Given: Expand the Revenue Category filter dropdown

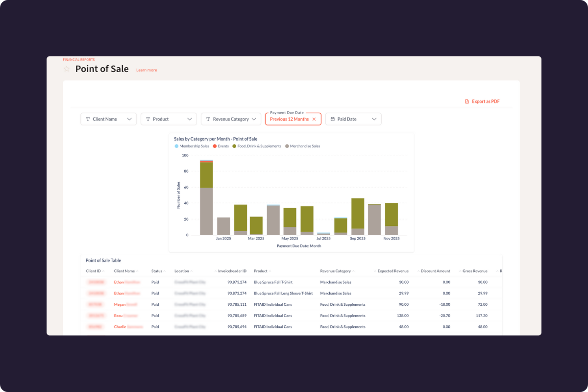Looking at the screenshot, I should (x=254, y=119).
